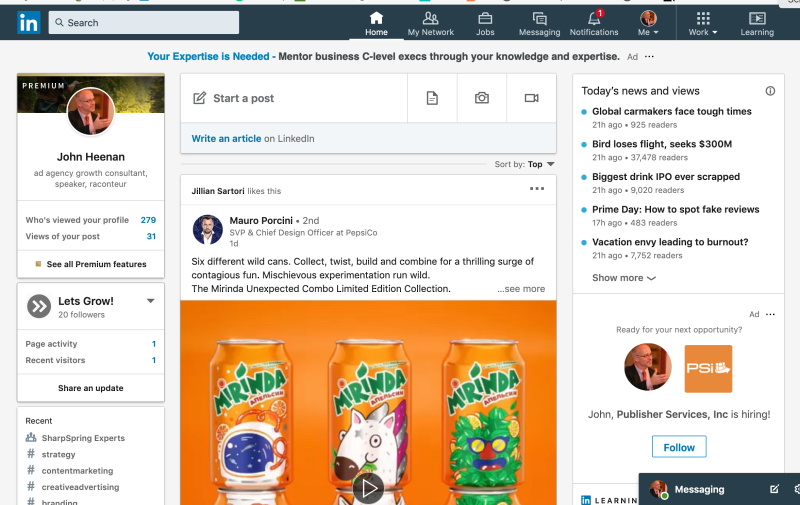This screenshot has height=505, width=800.
Task: Click See all Premium features
Action: pos(91,264)
